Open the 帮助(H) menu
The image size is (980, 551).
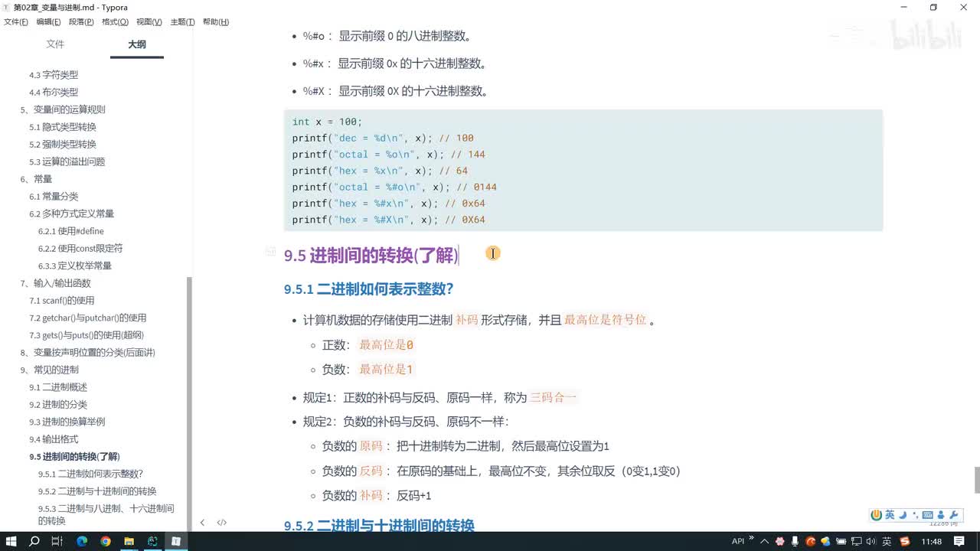(216, 22)
